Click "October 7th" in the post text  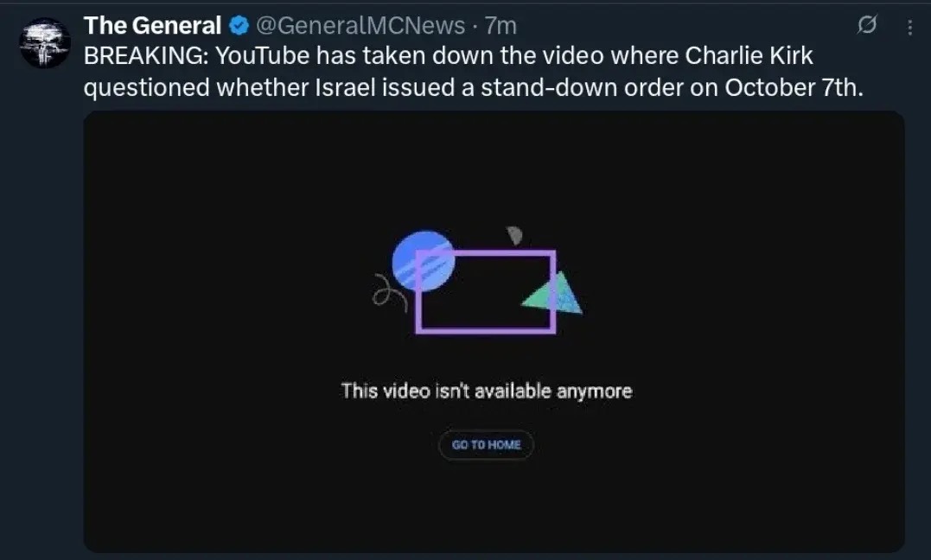click(794, 88)
